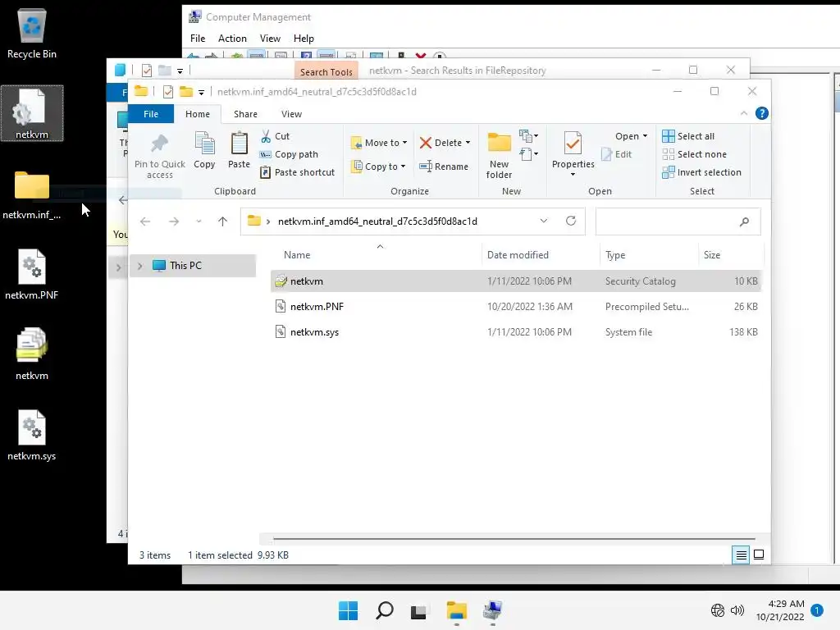The image size is (840, 630).
Task: Click Select none in ribbon
Action: 695,154
